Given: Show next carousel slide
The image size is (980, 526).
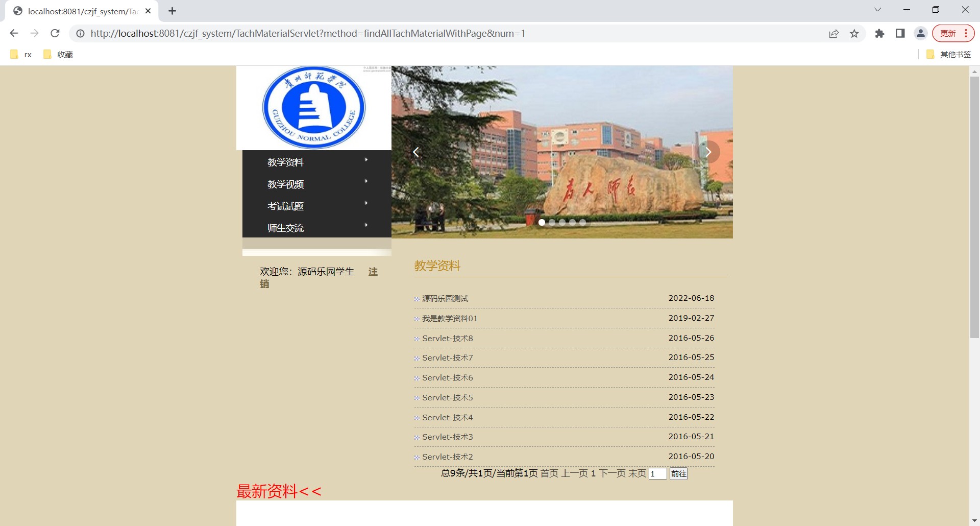Looking at the screenshot, I should pyautogui.click(x=708, y=152).
